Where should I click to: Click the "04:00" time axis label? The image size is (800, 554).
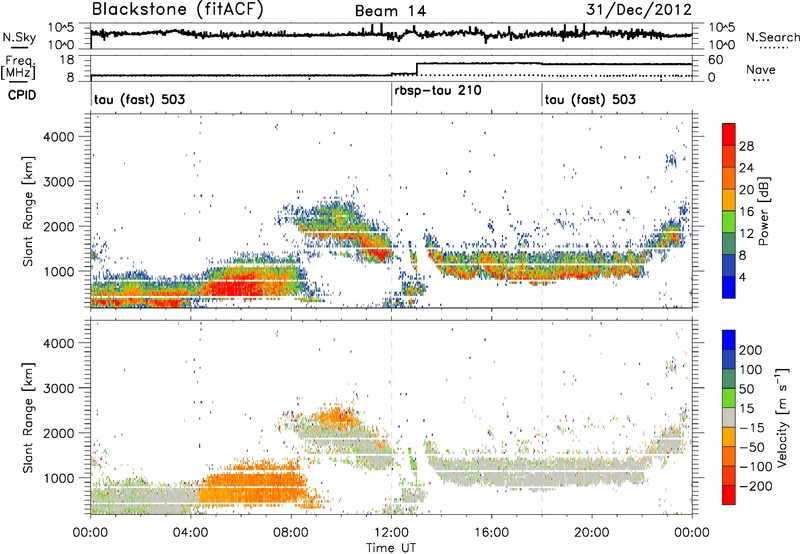[x=191, y=533]
